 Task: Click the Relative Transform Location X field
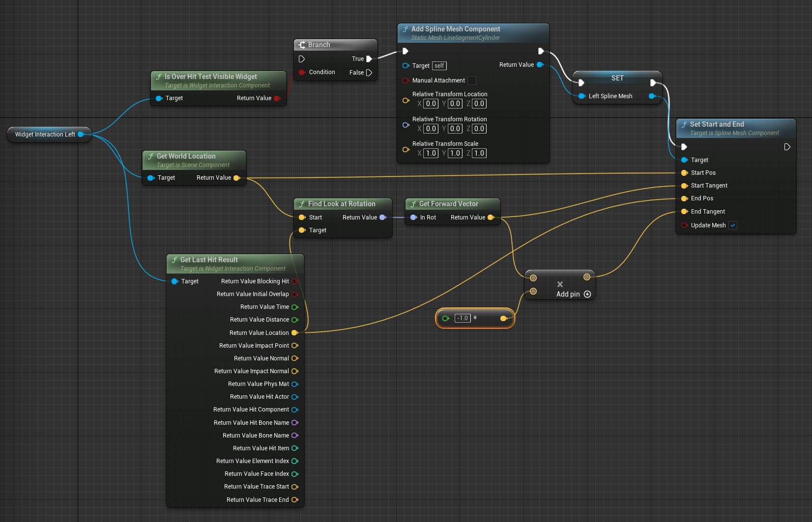(431, 104)
